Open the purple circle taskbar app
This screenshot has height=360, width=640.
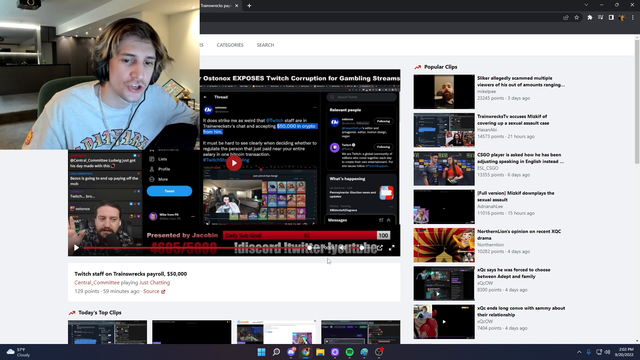click(335, 352)
